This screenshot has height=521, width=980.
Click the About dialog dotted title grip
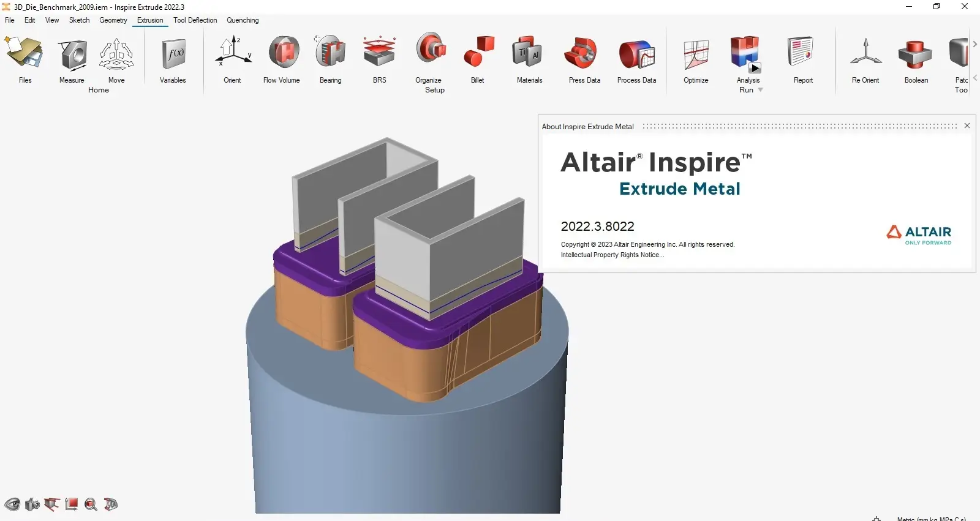pyautogui.click(x=800, y=126)
